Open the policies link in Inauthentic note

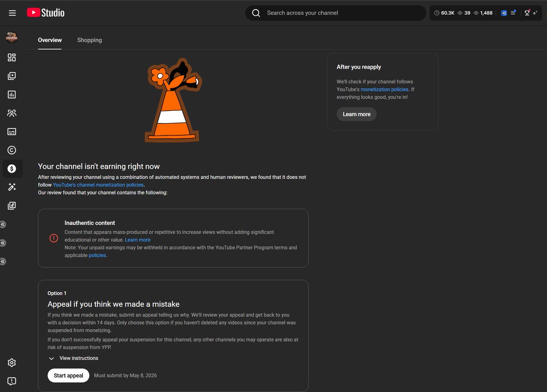pyautogui.click(x=97, y=255)
